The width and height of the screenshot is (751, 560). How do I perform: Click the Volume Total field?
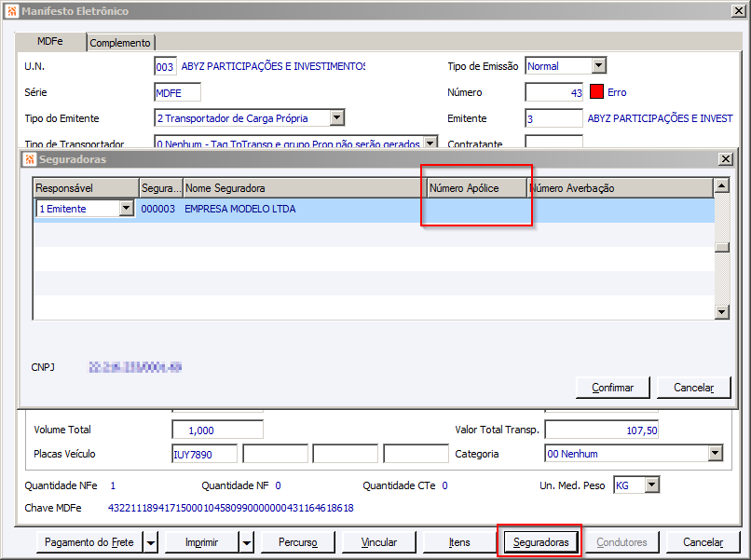[217, 430]
